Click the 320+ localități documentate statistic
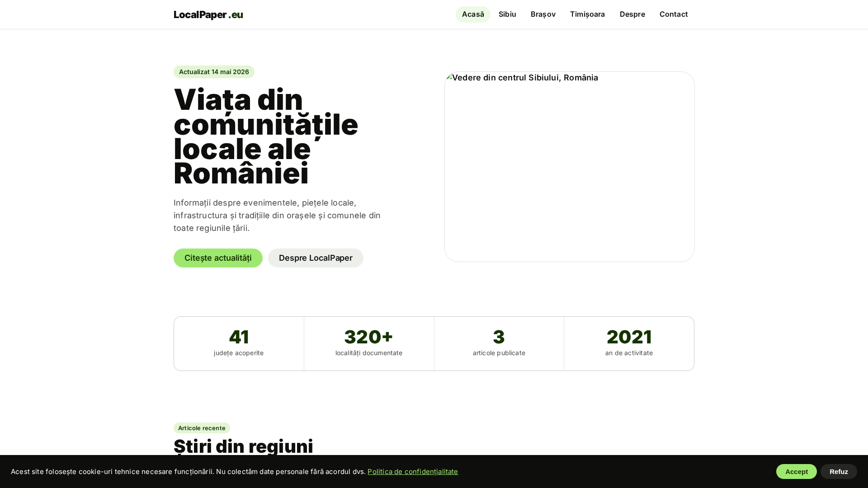Screen dimensions: 868x488 [369, 343]
